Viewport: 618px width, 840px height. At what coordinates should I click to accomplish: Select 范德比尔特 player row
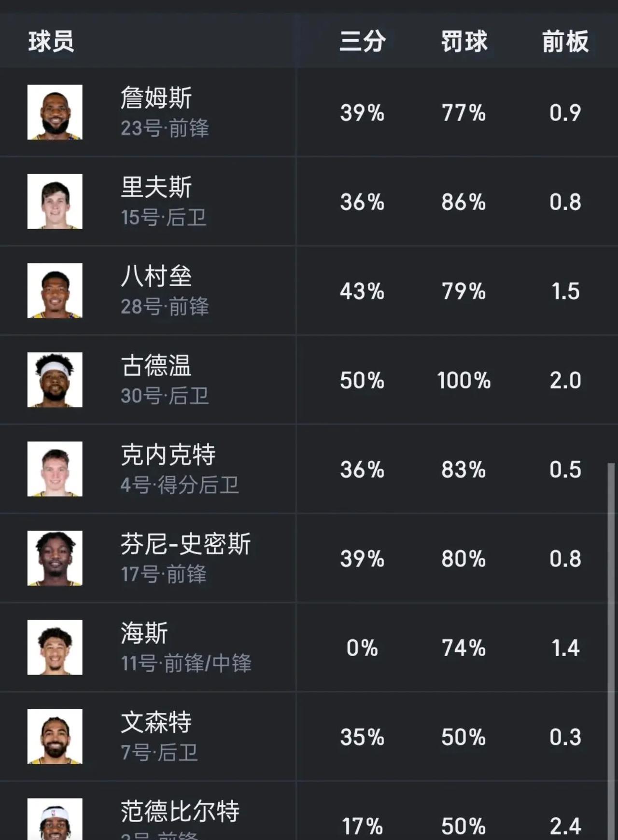[x=309, y=812]
